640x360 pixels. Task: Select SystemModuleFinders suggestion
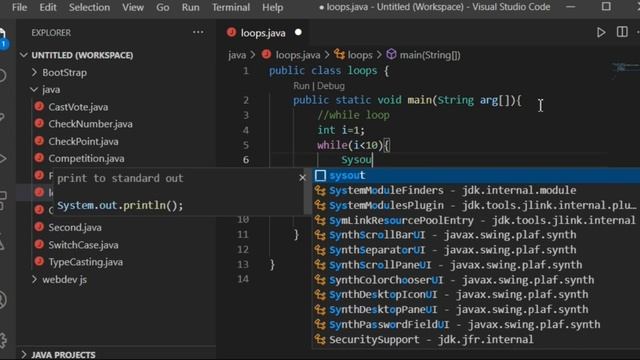[x=476, y=191]
